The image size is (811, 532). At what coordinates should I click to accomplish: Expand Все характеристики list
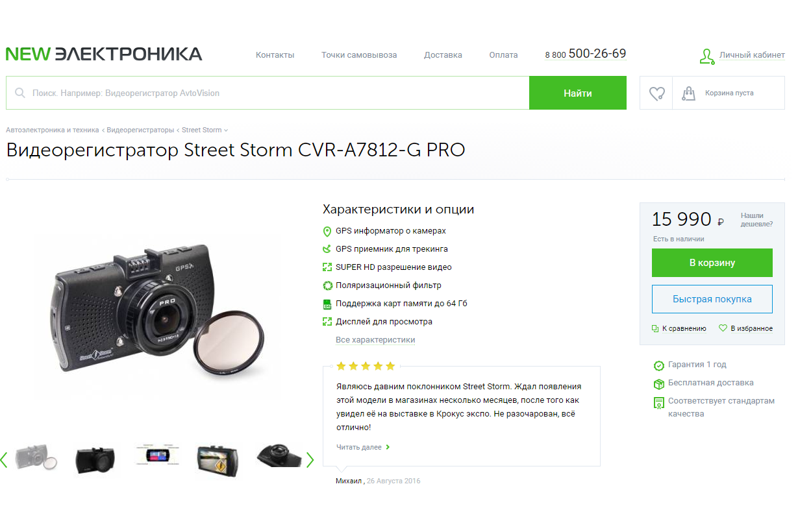pyautogui.click(x=375, y=340)
